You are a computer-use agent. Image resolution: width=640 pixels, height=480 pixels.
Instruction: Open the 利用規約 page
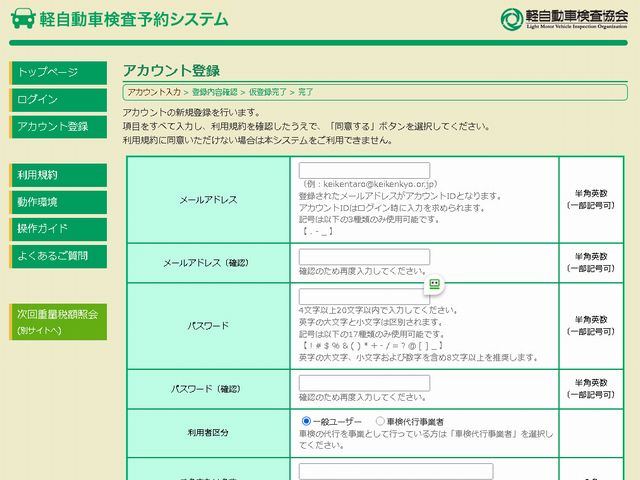58,175
